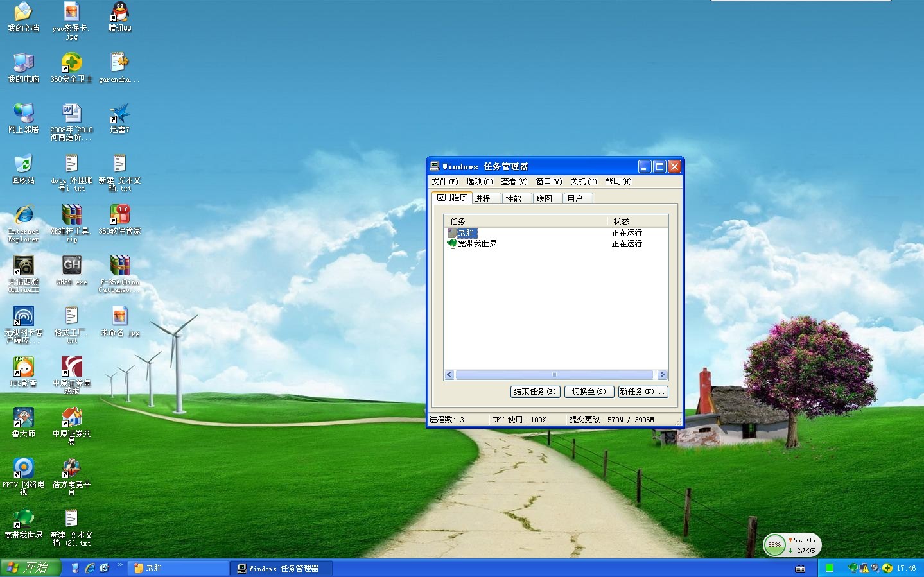This screenshot has height=577, width=924.
Task: Select the 我的文档 folder icon
Action: pos(23,17)
